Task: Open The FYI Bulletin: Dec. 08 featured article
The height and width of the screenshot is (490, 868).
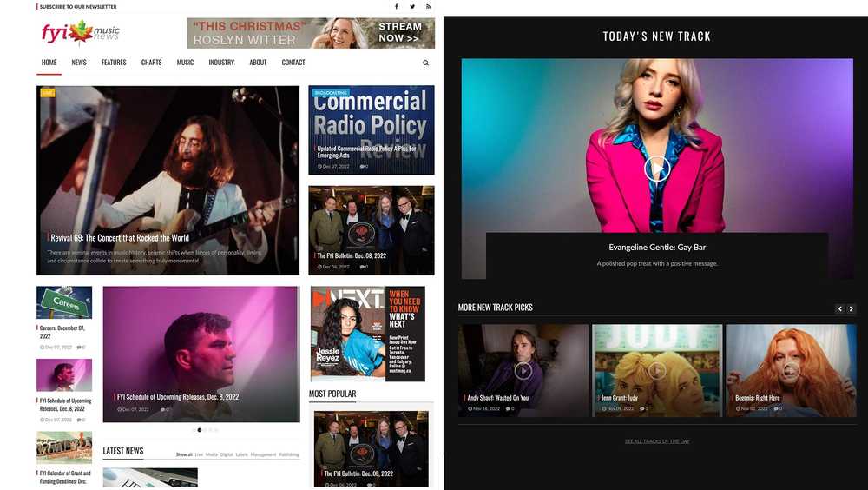Action: 352,255
